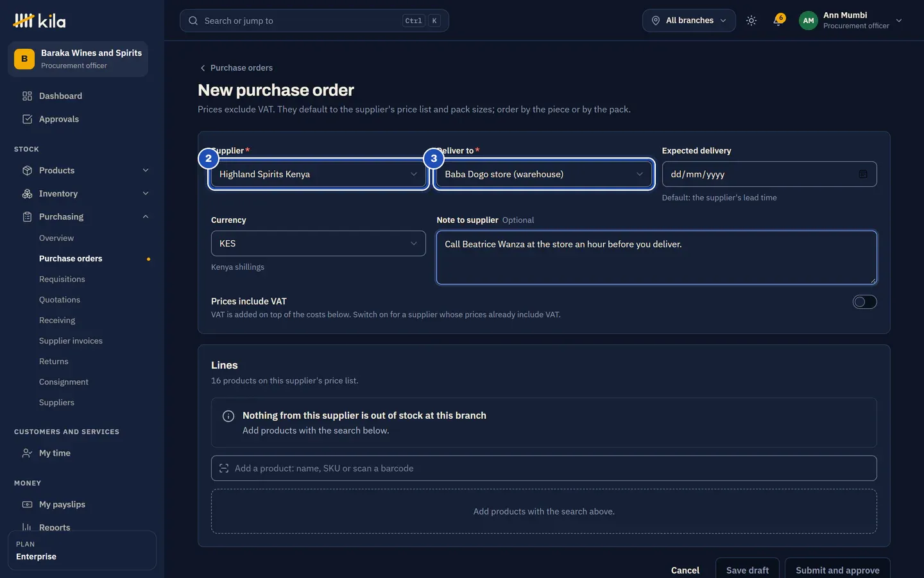The height and width of the screenshot is (578, 924).
Task: Click the Add a product search field
Action: 543,468
